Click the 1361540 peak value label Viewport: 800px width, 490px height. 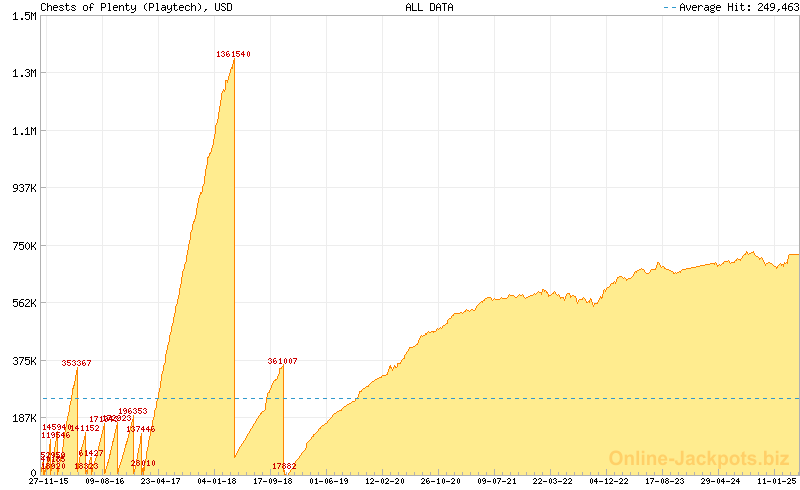[233, 54]
